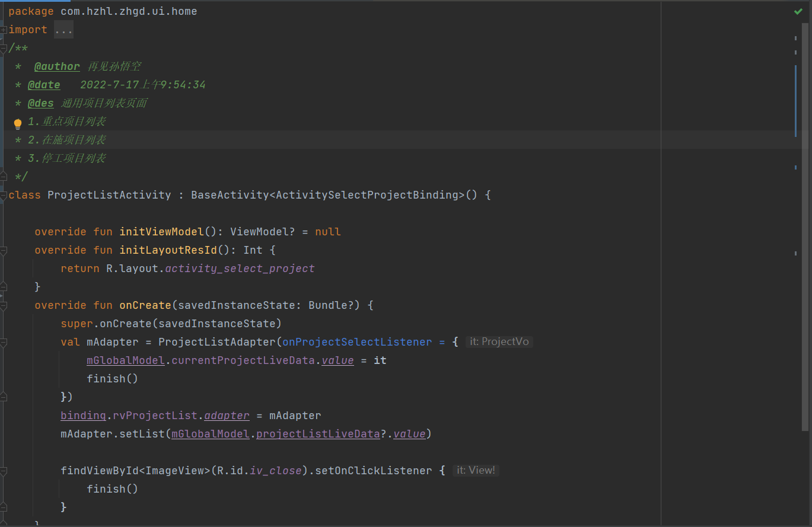Screen dimensions: 812x527
Task: Click the ProjectListActivity class name
Action: pyautogui.click(x=109, y=195)
